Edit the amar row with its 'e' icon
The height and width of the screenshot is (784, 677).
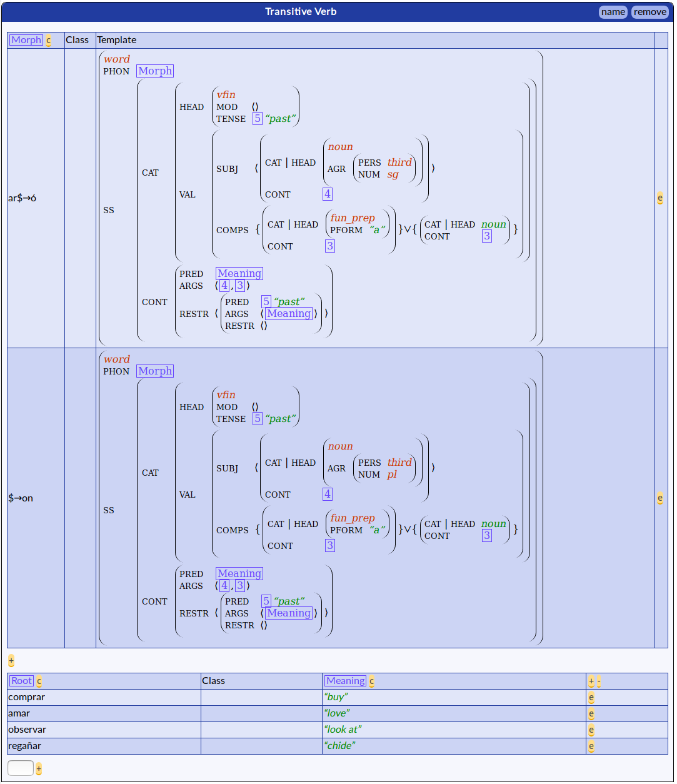591,714
